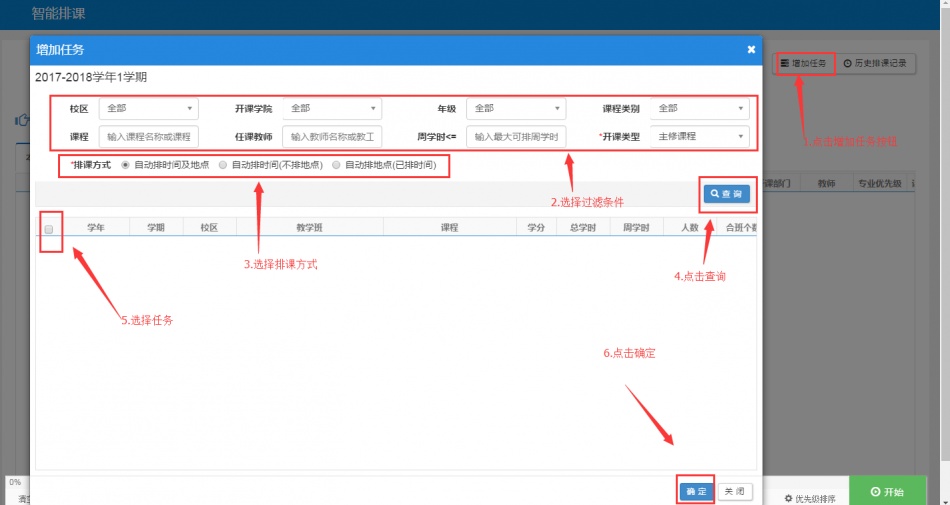Open 历史排课记录 history records button
The width and height of the screenshot is (950, 505).
pyautogui.click(x=874, y=63)
